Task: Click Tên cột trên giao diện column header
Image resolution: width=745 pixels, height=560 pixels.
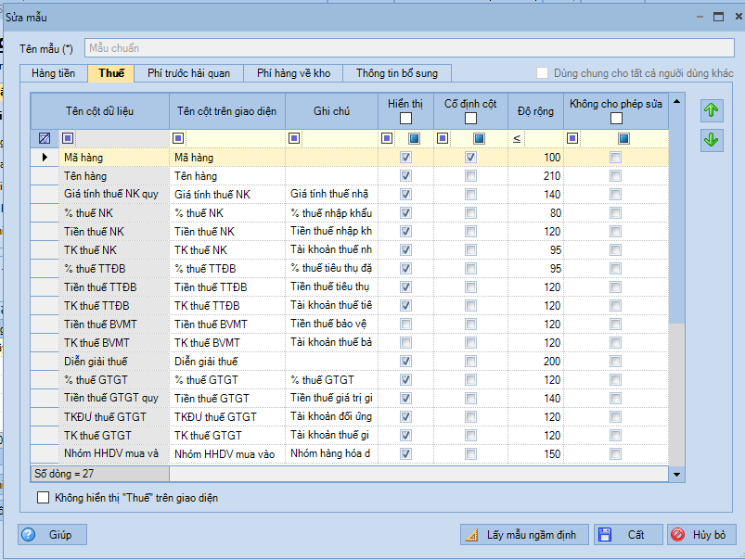Action: click(x=227, y=111)
